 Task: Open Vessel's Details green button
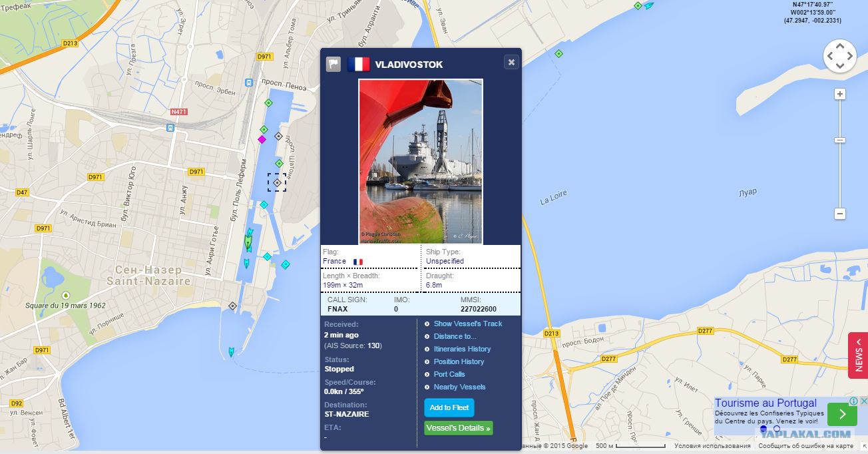tap(459, 428)
